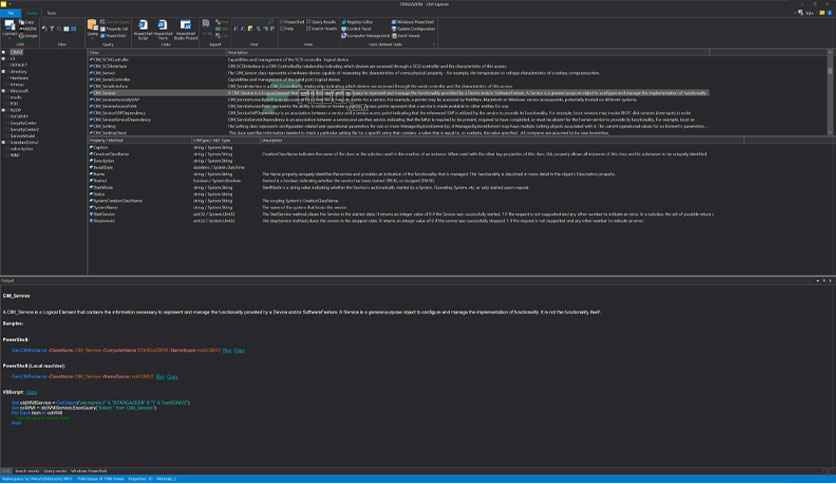The width and height of the screenshot is (836, 484).
Task: Launch Windows PowerShell from User Defined Tools
Action: pyautogui.click(x=413, y=22)
